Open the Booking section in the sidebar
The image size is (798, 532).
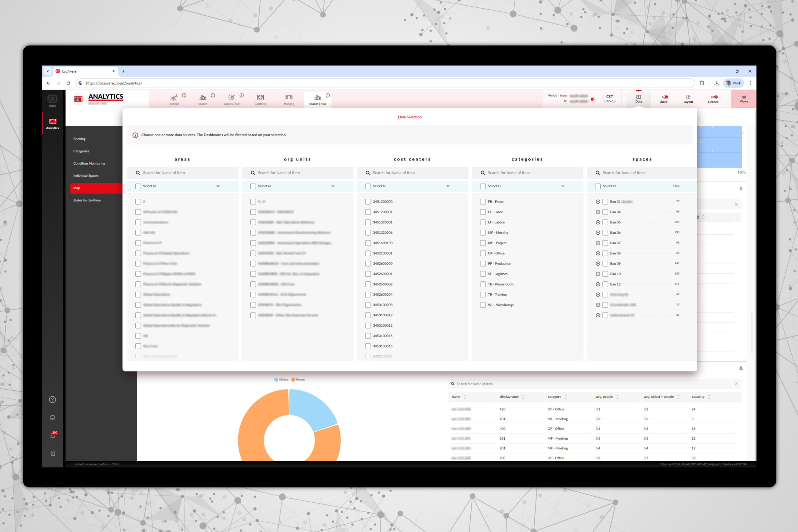(79, 138)
